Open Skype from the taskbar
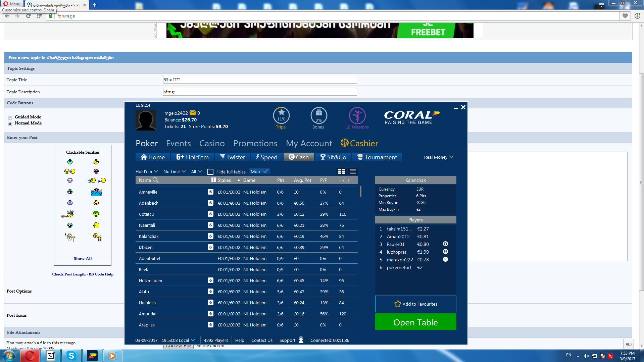Screen dimensions: 644x362 71,356
